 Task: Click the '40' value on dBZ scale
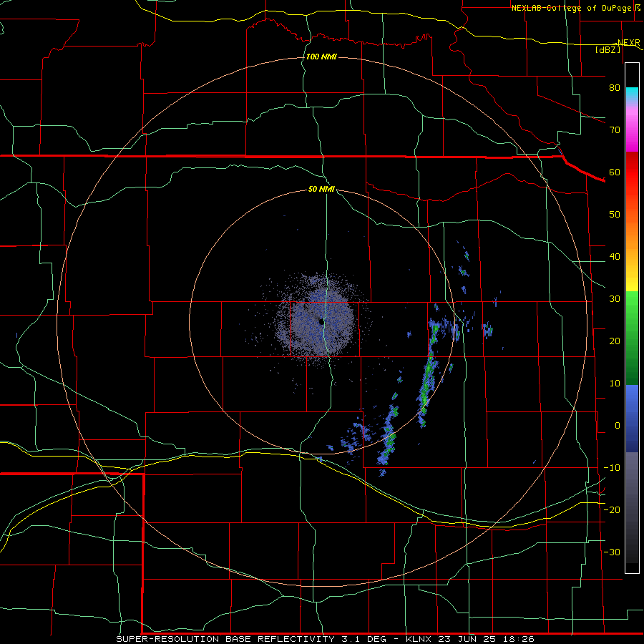click(615, 257)
